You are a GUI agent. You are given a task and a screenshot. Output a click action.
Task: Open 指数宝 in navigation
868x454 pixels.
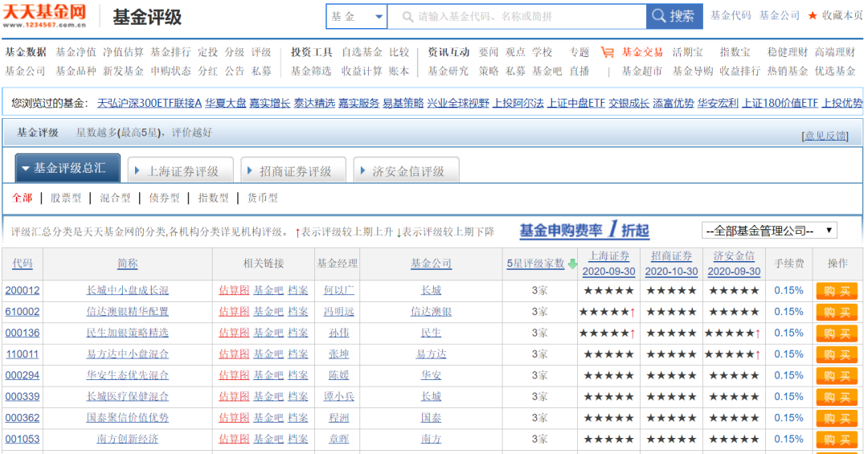tap(735, 52)
